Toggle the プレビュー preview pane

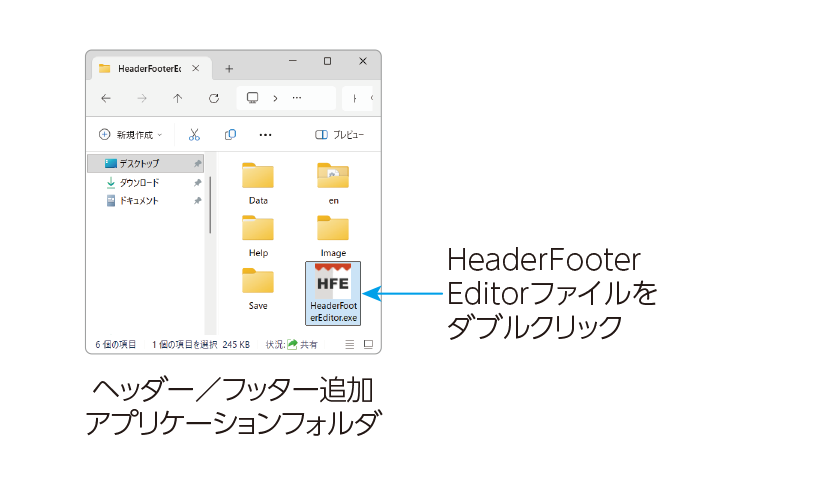tap(339, 135)
